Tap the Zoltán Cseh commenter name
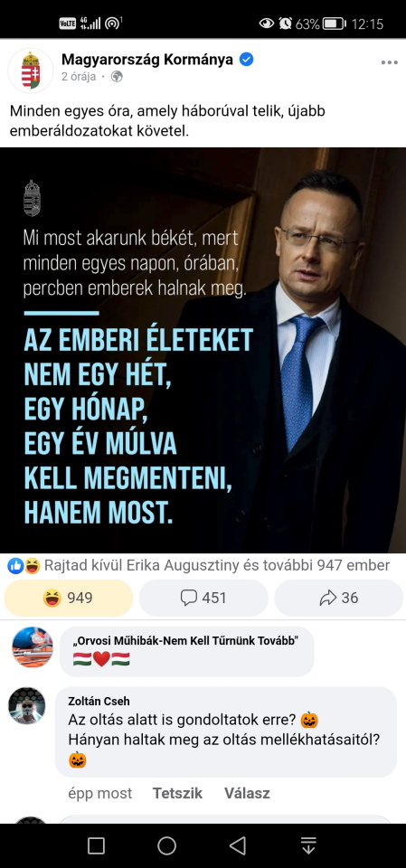Viewport: 406px width, 868px height. (99, 701)
